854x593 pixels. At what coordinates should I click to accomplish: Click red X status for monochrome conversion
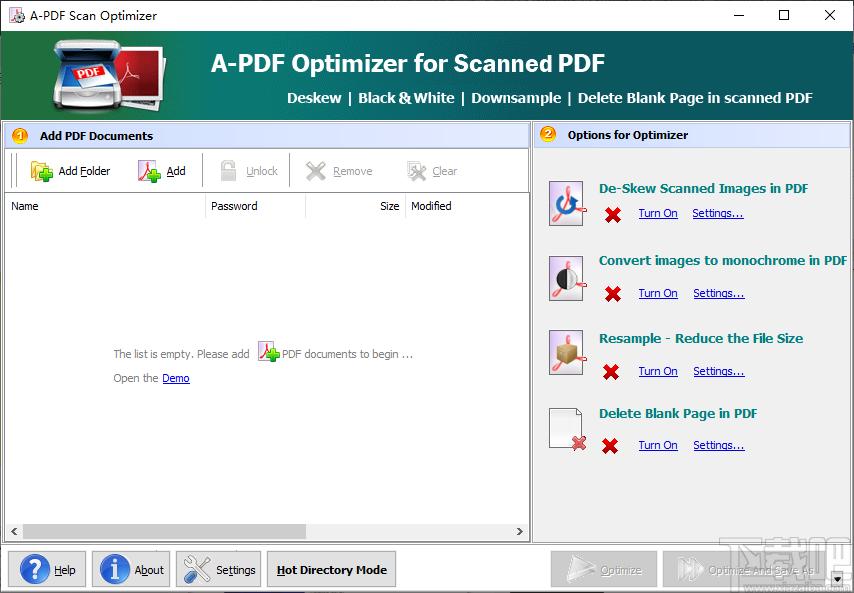613,294
